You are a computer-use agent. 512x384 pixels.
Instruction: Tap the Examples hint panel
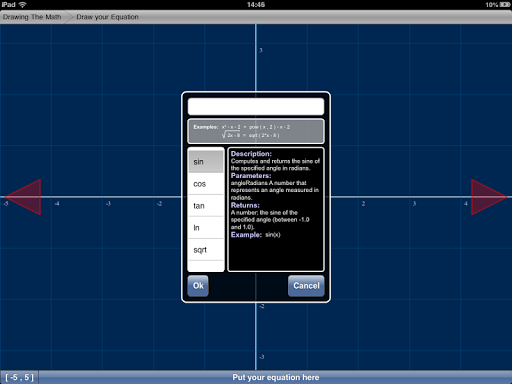coord(256,131)
